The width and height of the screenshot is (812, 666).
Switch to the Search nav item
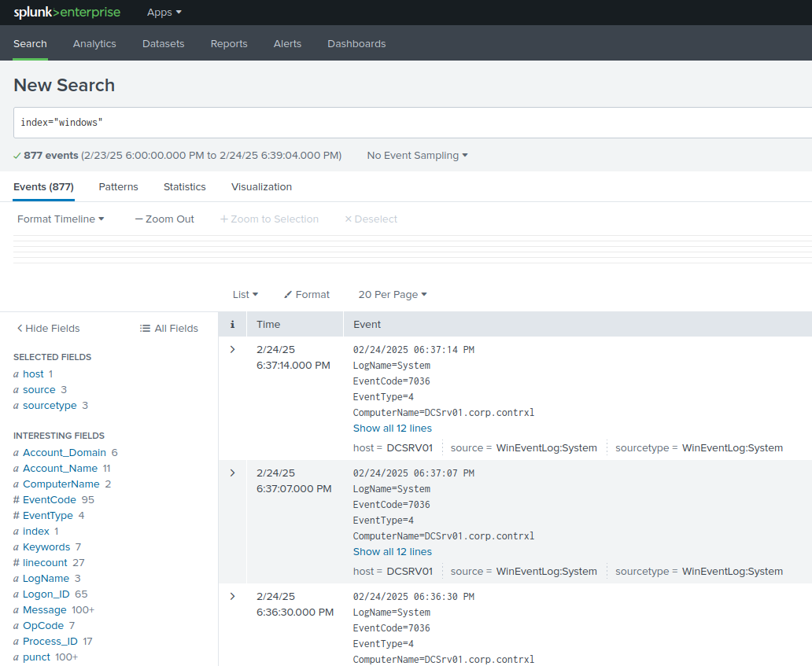(x=30, y=44)
